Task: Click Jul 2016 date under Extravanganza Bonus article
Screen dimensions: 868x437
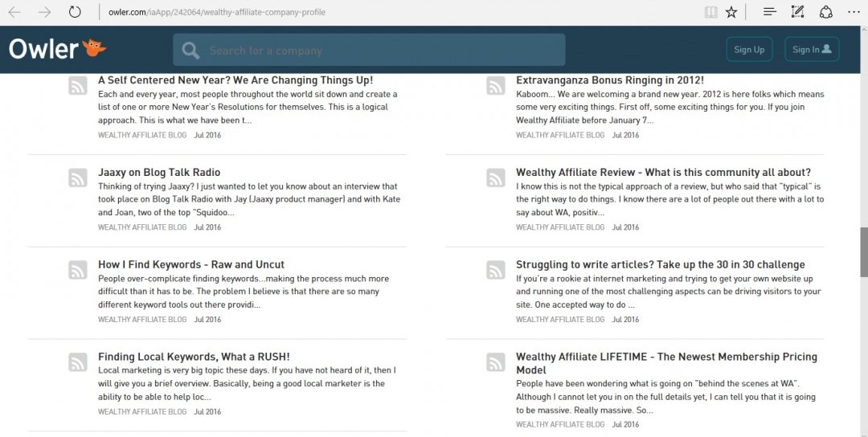Action: 625,135
